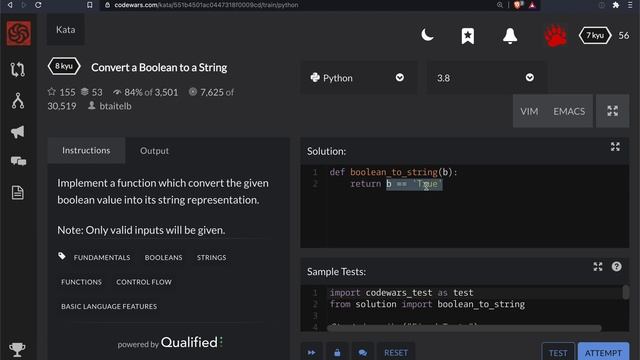Click the Sample Tests vertical scrollbar
This screenshot has height=360, width=640.
[625, 292]
